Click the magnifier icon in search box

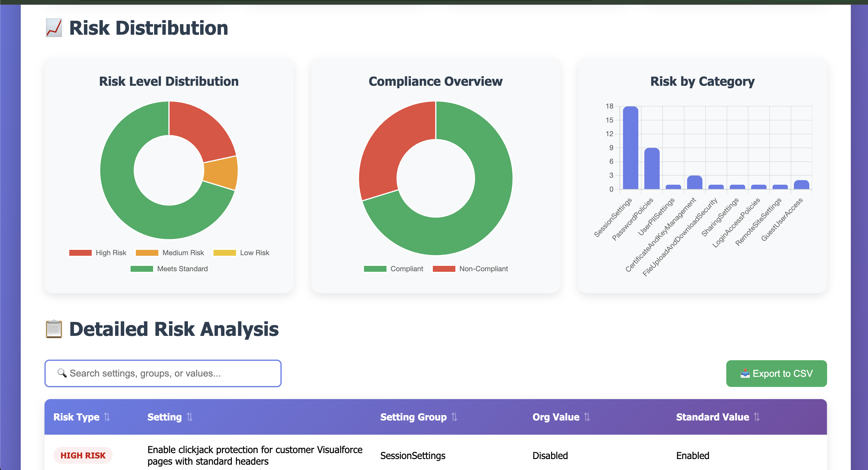[x=62, y=373]
